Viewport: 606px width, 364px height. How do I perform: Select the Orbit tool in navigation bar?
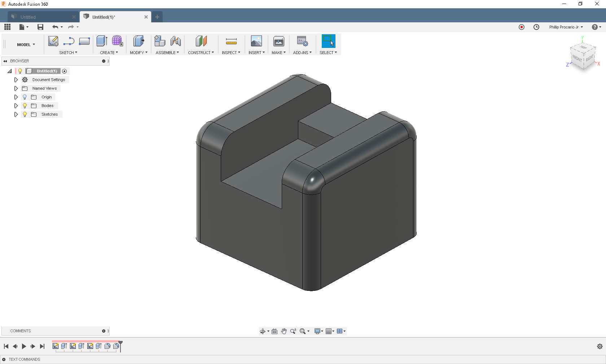263,331
